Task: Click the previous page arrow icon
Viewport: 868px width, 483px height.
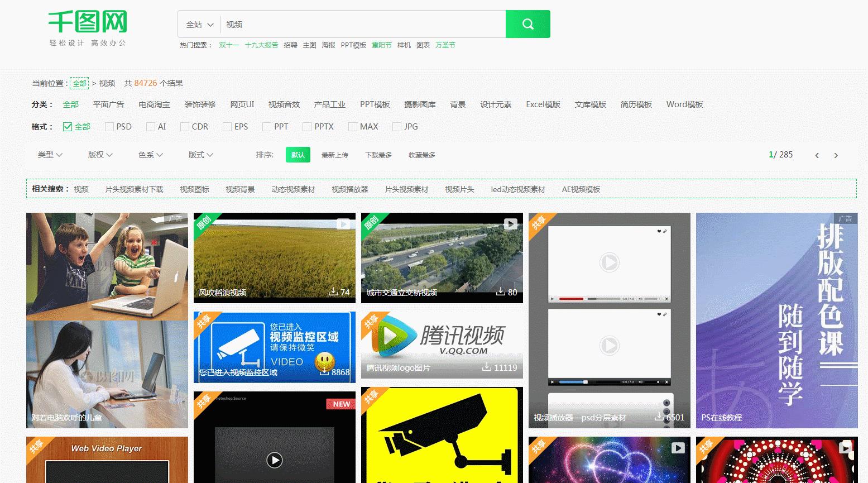Action: pos(817,155)
